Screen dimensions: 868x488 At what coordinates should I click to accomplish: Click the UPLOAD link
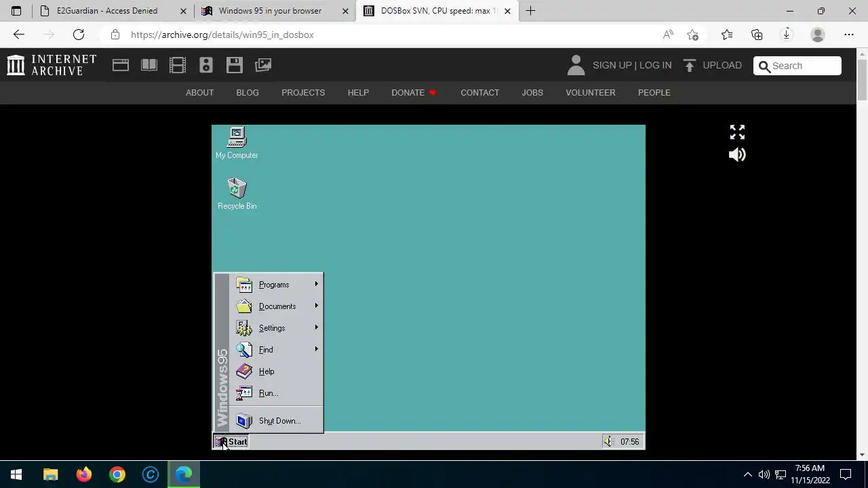[x=722, y=65]
